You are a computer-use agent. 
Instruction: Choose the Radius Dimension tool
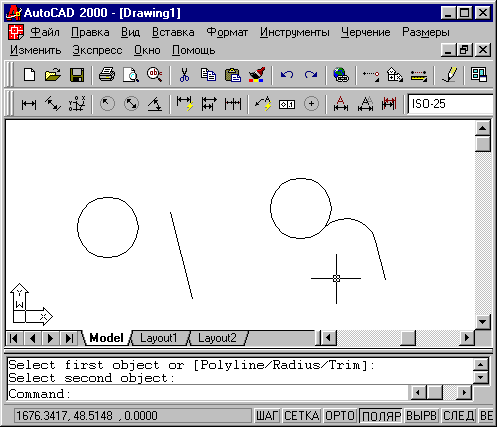pos(107,104)
